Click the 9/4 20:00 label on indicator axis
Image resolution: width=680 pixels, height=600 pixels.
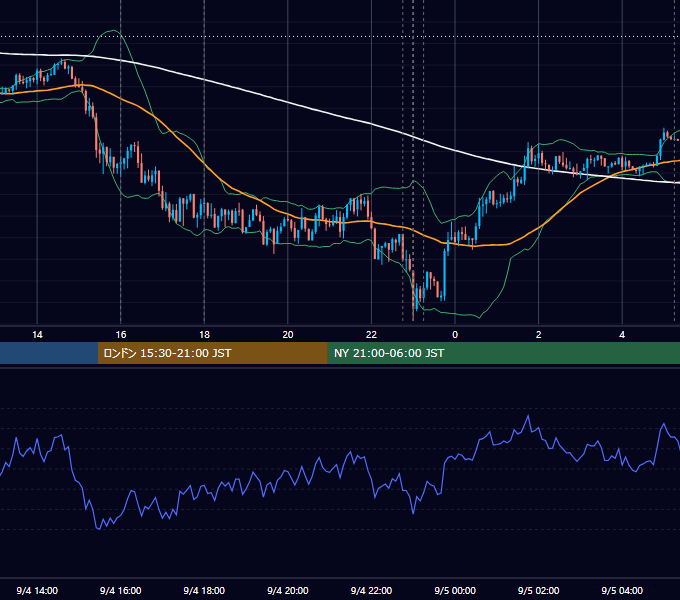click(x=288, y=591)
